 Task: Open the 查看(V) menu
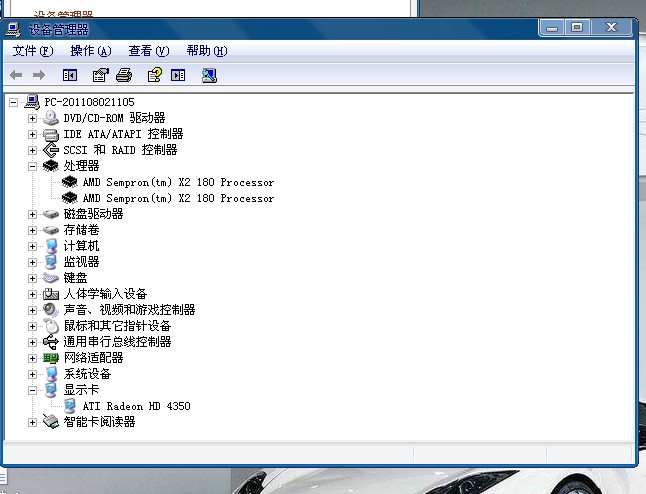click(x=148, y=51)
